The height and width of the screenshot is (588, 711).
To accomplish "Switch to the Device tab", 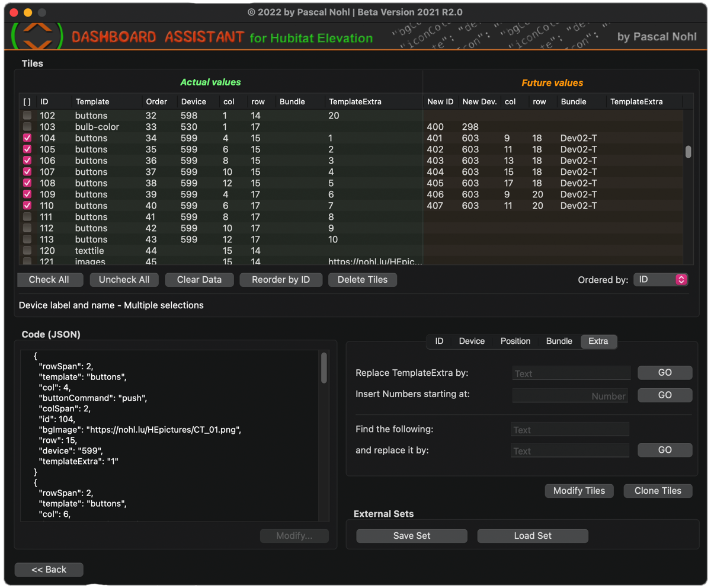I will click(472, 341).
